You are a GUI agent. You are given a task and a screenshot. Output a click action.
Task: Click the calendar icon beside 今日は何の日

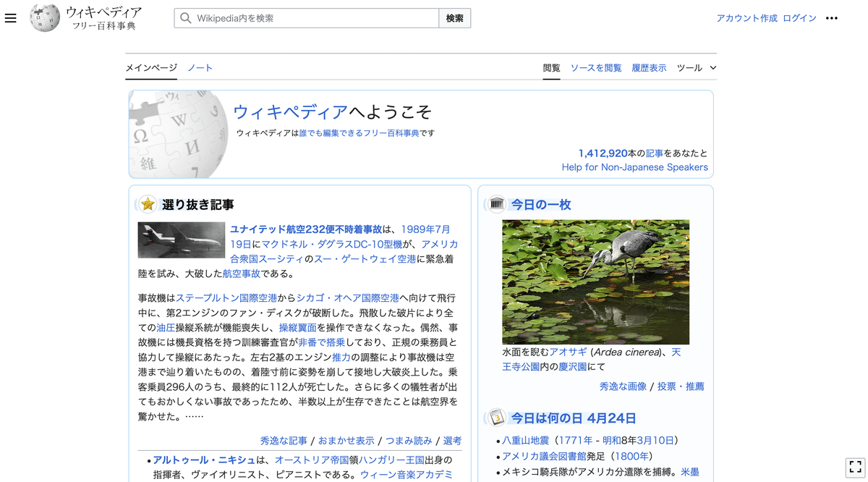pos(495,418)
